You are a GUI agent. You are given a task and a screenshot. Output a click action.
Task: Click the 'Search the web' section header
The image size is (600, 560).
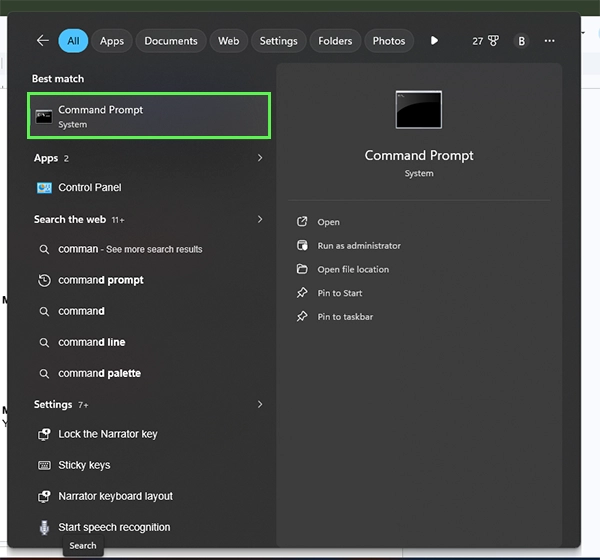point(70,219)
